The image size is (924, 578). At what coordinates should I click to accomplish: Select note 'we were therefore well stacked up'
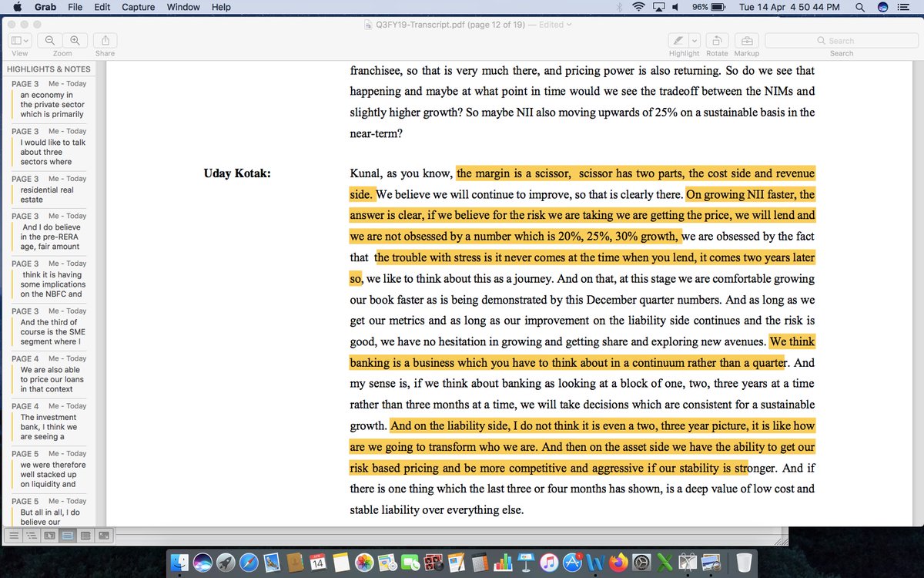[x=48, y=469]
